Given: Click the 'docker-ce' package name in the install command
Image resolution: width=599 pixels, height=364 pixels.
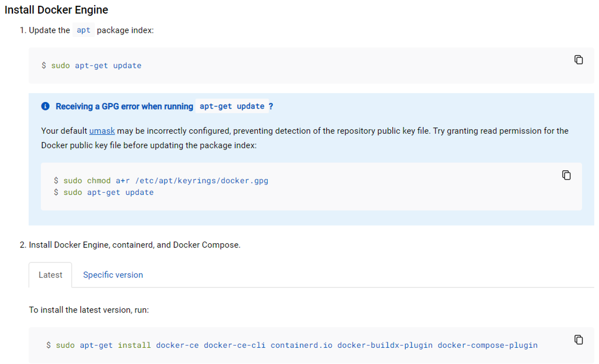Looking at the screenshot, I should (177, 345).
